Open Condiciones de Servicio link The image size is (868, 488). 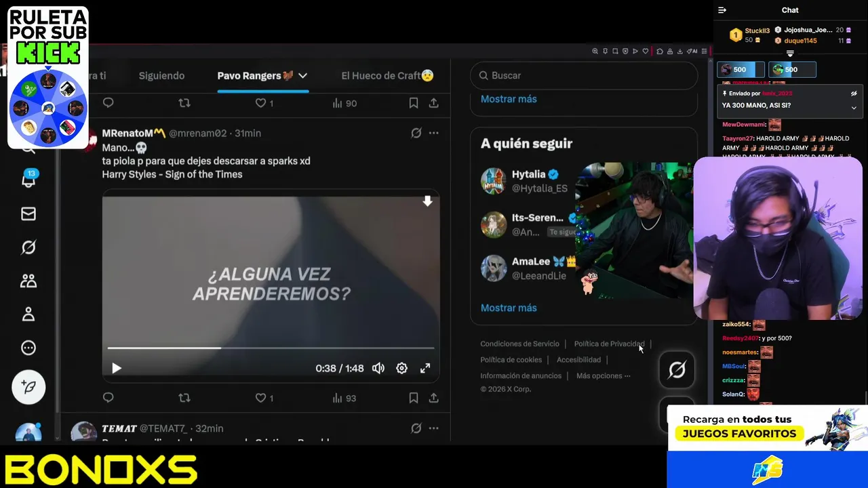[x=519, y=344]
